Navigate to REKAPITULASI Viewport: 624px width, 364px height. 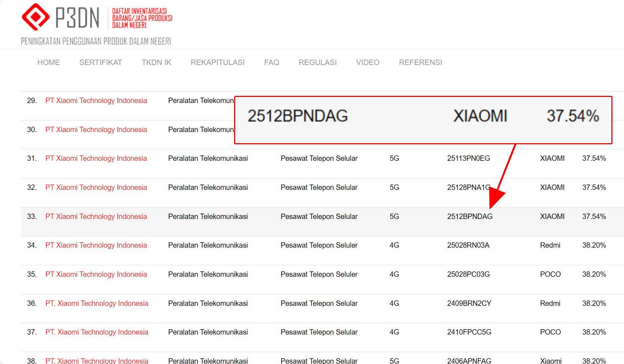click(218, 62)
